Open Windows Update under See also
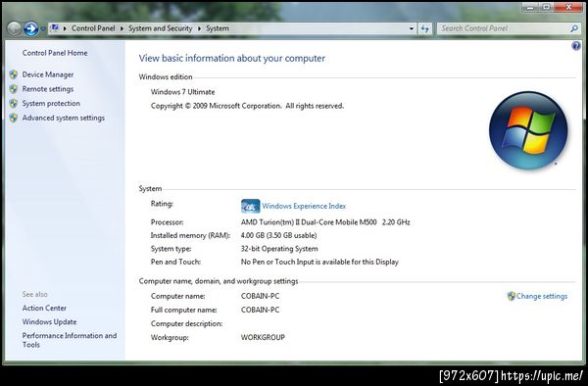This screenshot has width=588, height=386. click(49, 321)
